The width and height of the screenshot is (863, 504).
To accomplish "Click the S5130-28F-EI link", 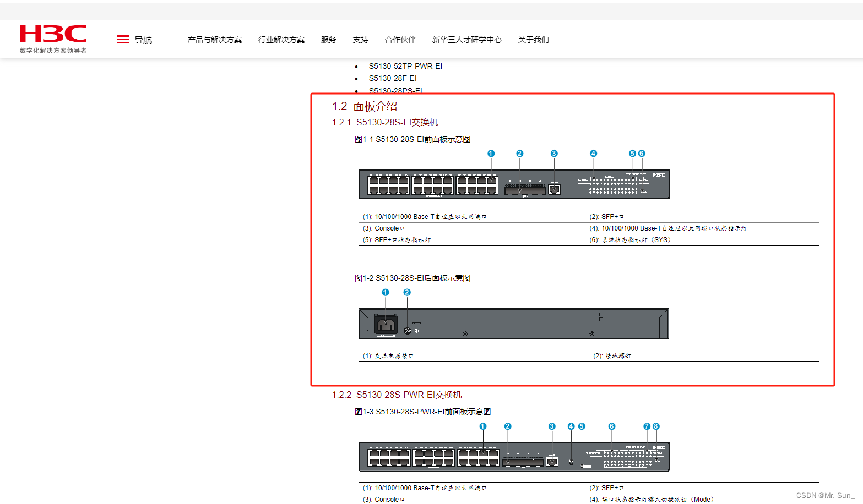I will click(x=393, y=78).
